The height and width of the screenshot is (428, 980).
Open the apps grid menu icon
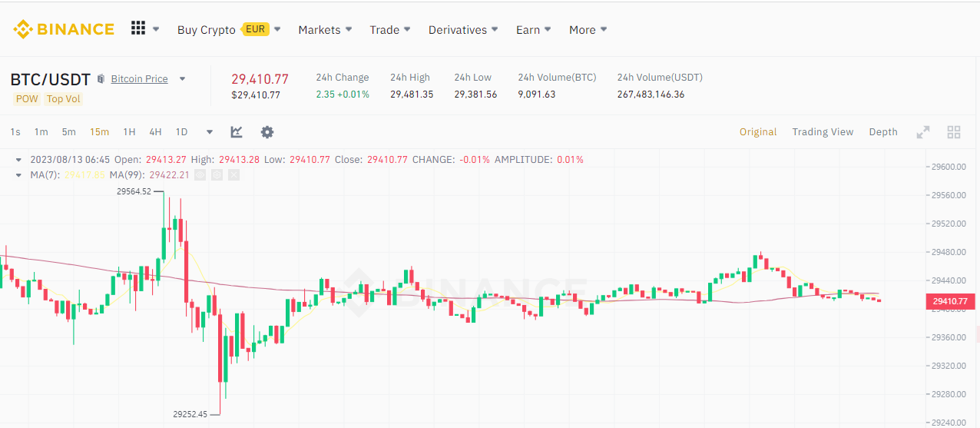tap(138, 28)
